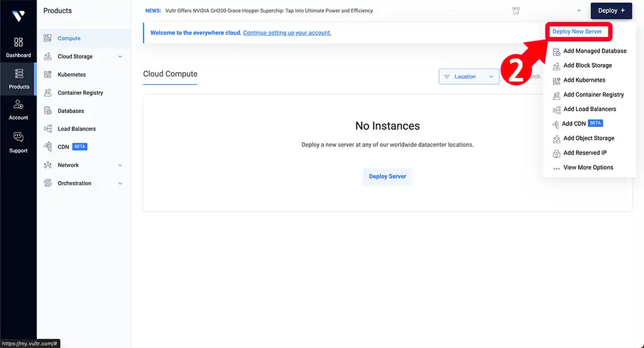Click the BETA badge beside Add CDN
The width and height of the screenshot is (644, 348).
click(596, 123)
